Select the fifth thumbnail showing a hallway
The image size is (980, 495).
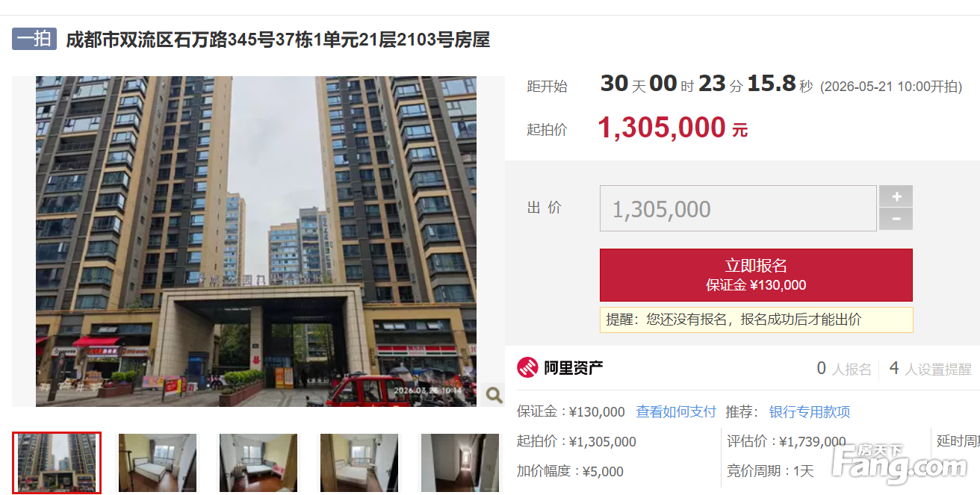[x=460, y=463]
